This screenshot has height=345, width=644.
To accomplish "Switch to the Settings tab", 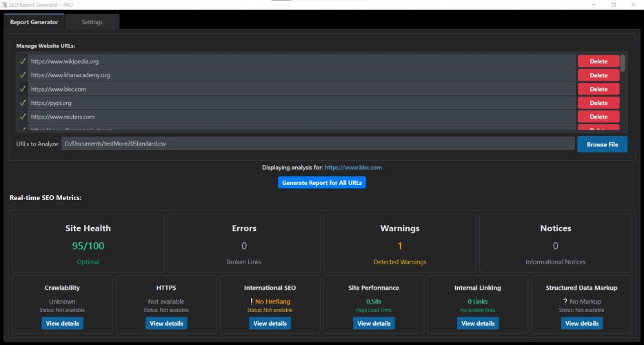I will (92, 22).
